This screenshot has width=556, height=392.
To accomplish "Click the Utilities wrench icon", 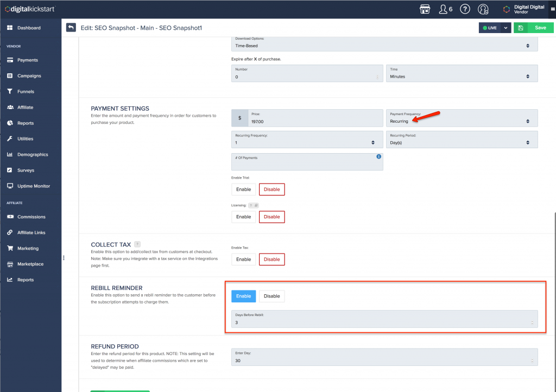I will [10, 138].
